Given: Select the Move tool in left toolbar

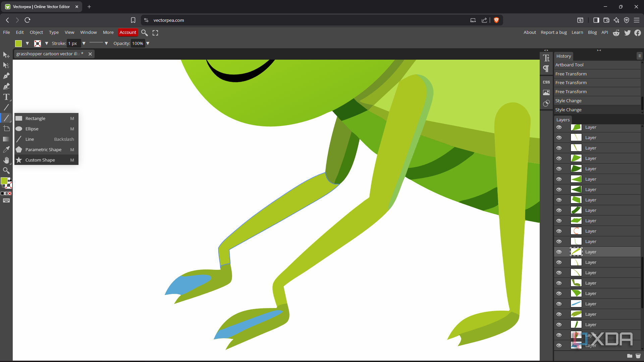Looking at the screenshot, I should point(6,55).
